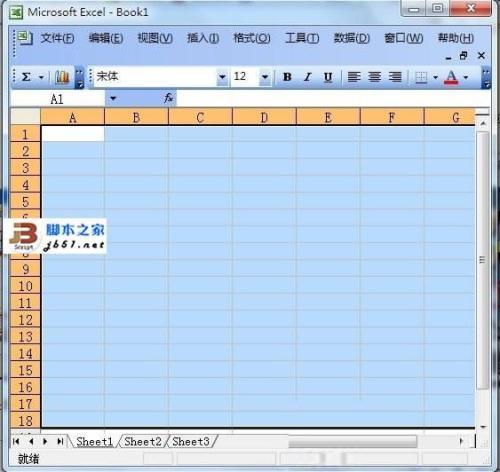Toggle Italic formatting
The image size is (500, 472).
(308, 77)
